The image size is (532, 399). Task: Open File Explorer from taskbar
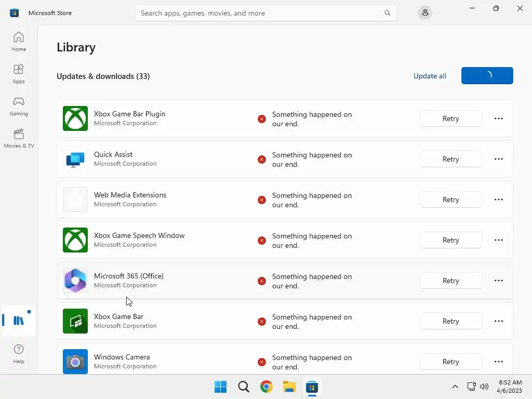[x=289, y=387]
